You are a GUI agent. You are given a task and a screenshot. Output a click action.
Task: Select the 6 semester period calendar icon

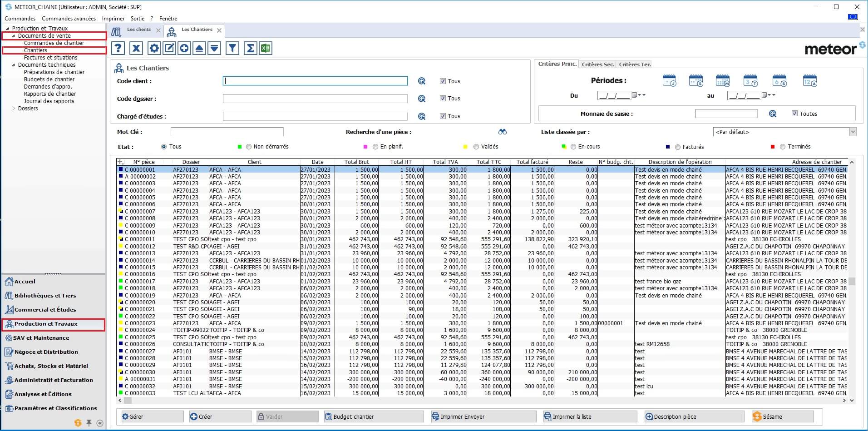779,81
